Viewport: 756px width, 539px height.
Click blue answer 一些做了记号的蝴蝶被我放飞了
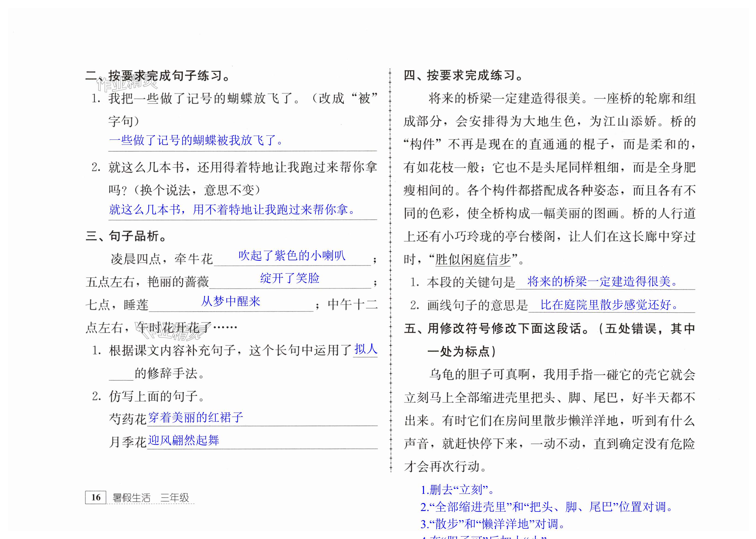click(x=196, y=140)
